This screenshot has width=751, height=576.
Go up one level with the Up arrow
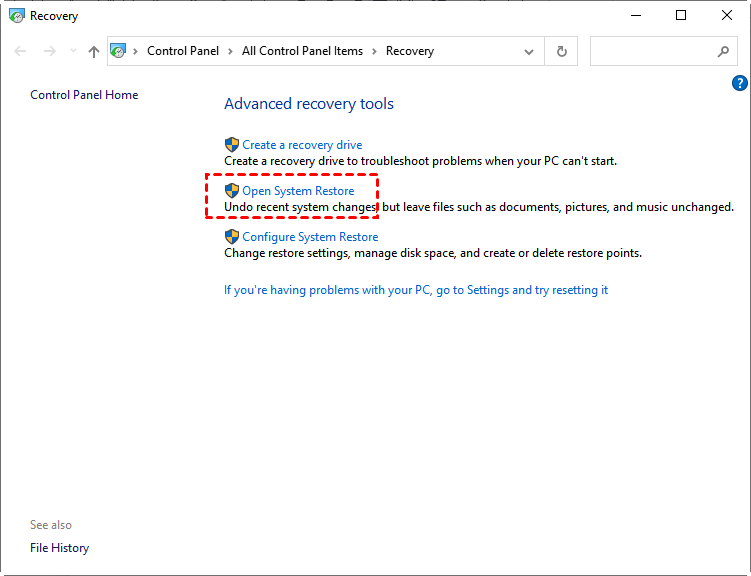94,51
